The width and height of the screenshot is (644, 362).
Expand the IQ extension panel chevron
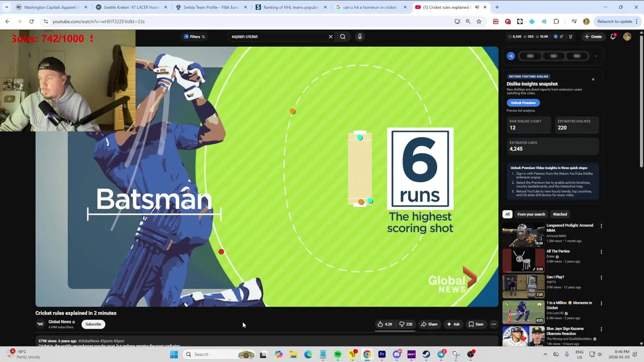[596, 56]
